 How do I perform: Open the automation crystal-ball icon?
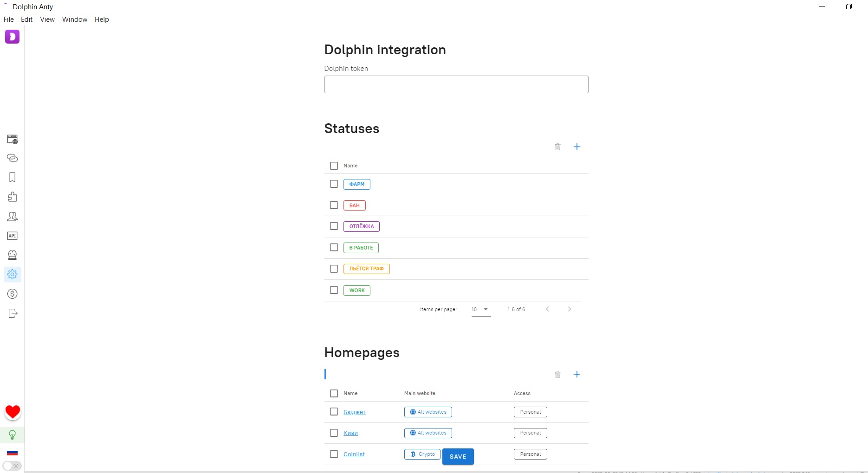[x=13, y=255]
